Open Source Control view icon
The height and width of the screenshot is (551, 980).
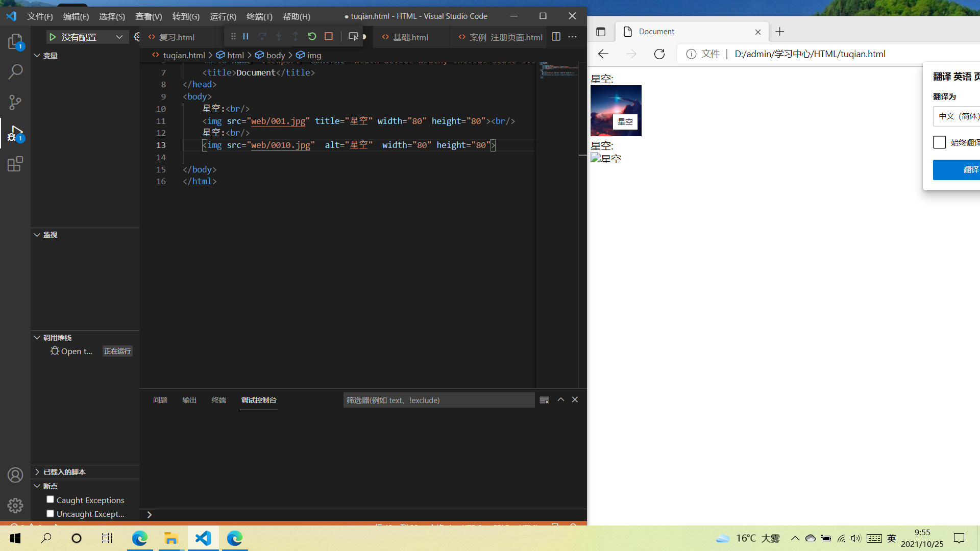tap(15, 103)
